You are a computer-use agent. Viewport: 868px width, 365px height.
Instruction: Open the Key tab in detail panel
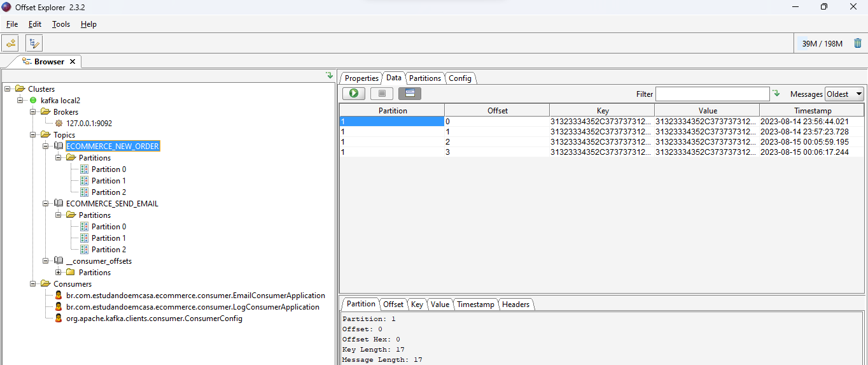(417, 304)
